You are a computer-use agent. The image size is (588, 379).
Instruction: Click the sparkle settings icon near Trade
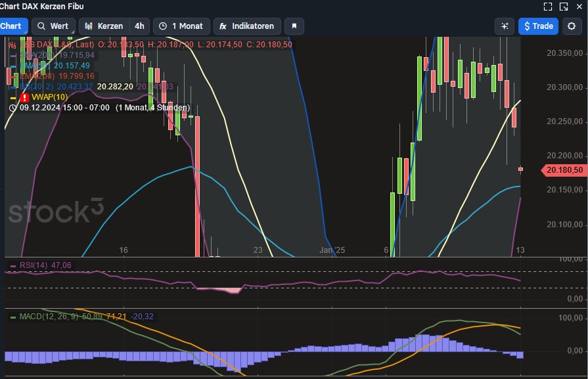coord(504,26)
